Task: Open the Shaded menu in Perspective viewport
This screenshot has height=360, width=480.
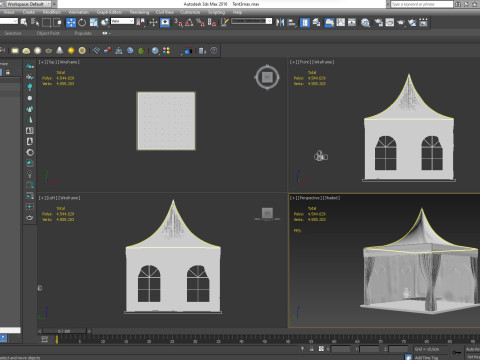Action: coord(331,198)
